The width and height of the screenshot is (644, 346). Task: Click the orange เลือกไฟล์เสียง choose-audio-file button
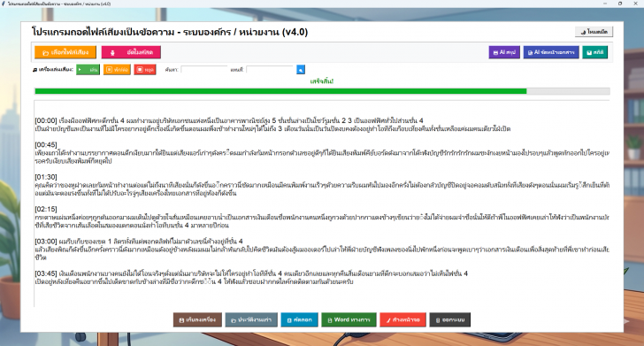point(65,52)
